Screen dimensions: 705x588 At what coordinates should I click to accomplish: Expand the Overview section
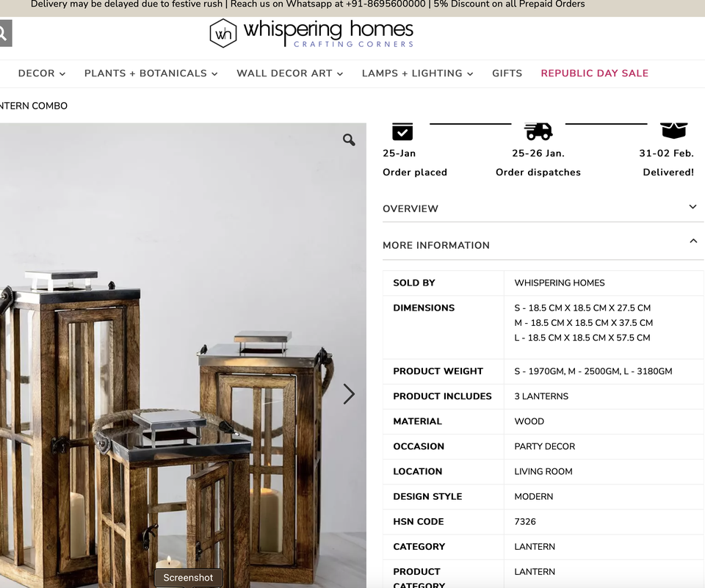click(x=543, y=208)
